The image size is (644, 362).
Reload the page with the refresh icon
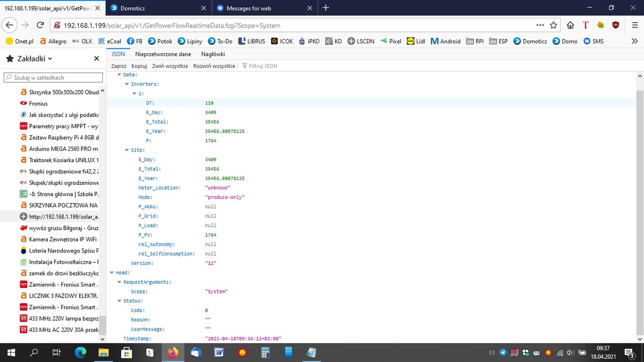(40, 25)
